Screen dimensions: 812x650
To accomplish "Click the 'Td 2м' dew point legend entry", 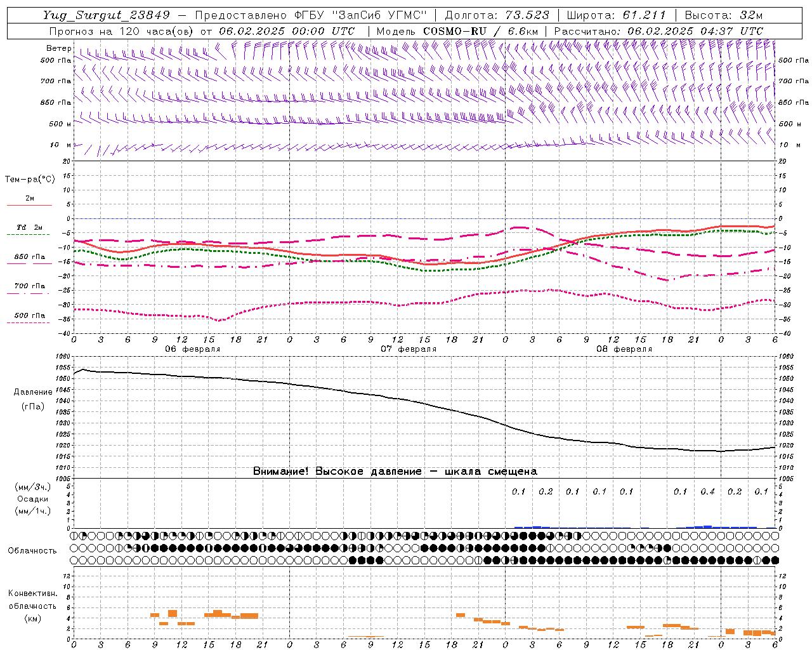I will point(29,227).
